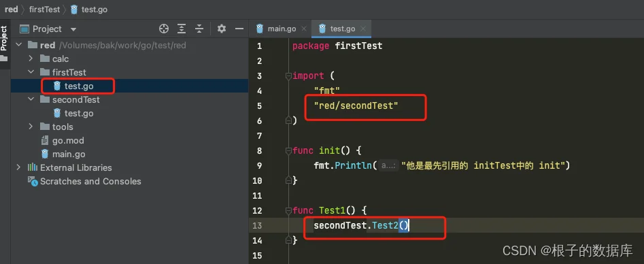The image size is (644, 264).
Task: Close the test.go editor tab
Action: [363, 29]
